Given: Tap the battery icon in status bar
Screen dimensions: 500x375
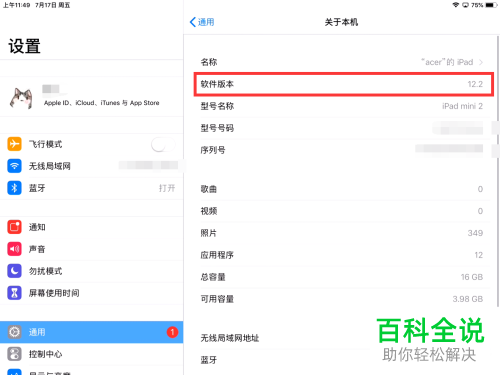Looking at the screenshot, I should [x=491, y=5].
